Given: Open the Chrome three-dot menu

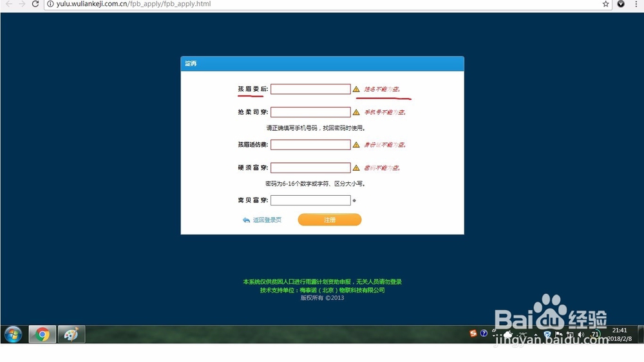Looking at the screenshot, I should click(636, 4).
